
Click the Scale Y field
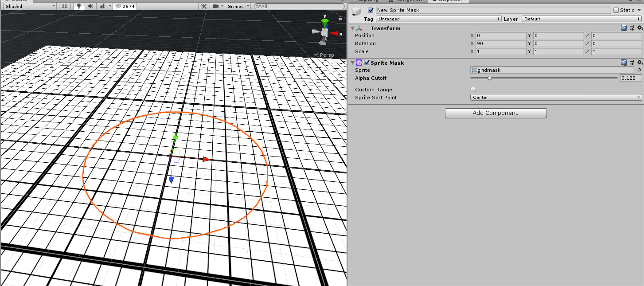558,51
